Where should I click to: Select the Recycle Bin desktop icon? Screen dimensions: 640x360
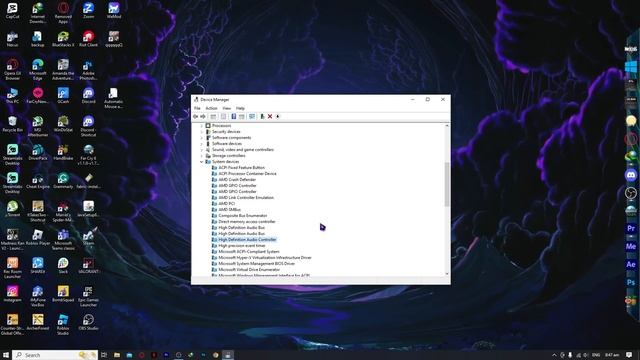click(12, 124)
